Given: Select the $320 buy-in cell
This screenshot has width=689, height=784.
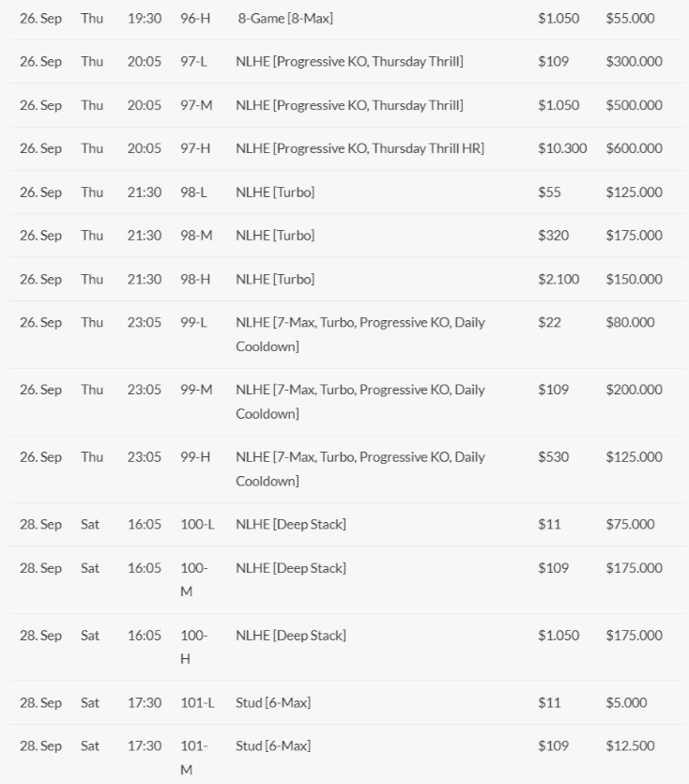Looking at the screenshot, I should (x=553, y=235).
